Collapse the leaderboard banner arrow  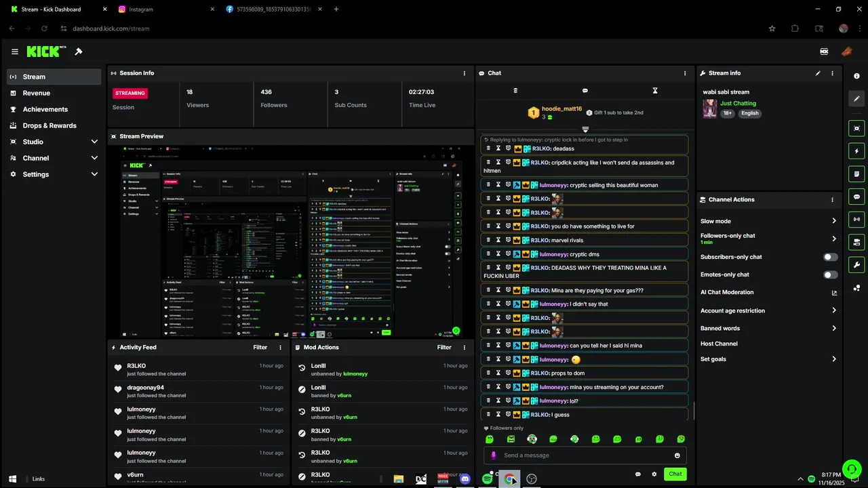click(x=585, y=129)
